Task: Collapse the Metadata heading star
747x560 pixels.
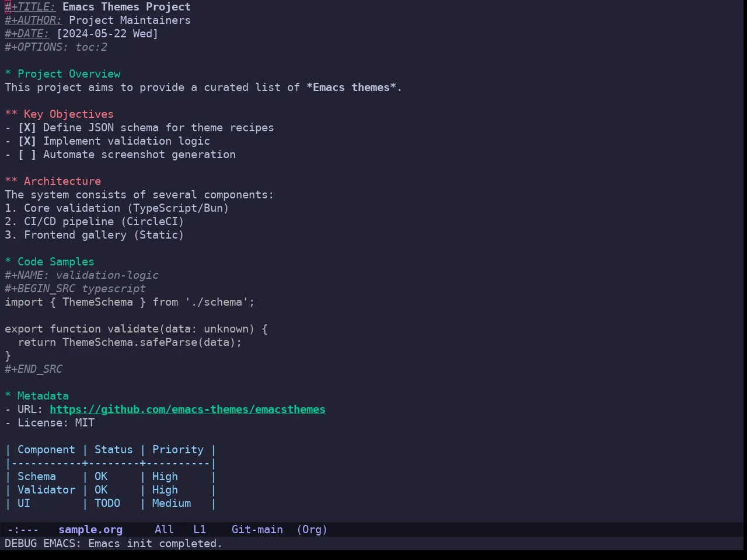Action: (8, 396)
